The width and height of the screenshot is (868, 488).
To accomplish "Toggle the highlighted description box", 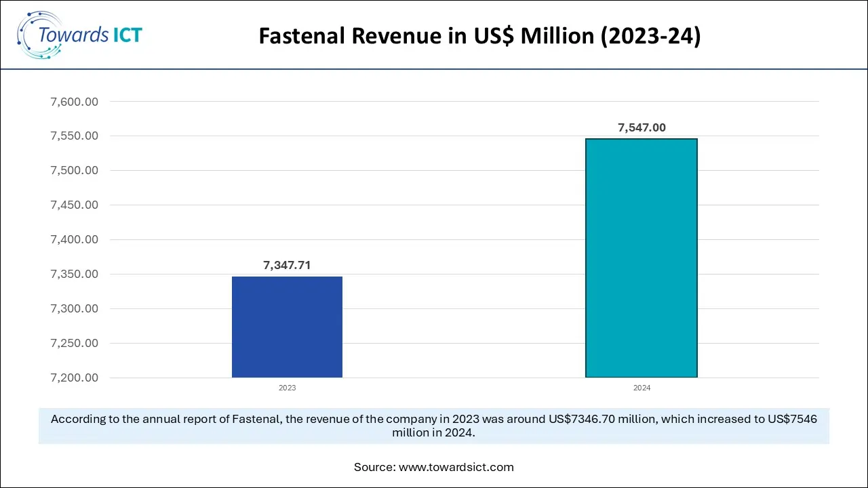I will coord(434,426).
